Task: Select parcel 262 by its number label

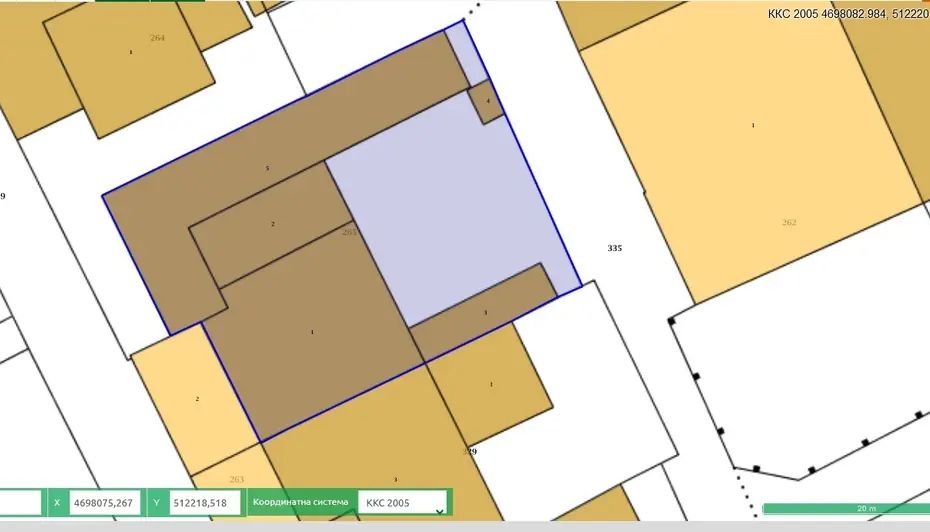Action: pyautogui.click(x=789, y=222)
